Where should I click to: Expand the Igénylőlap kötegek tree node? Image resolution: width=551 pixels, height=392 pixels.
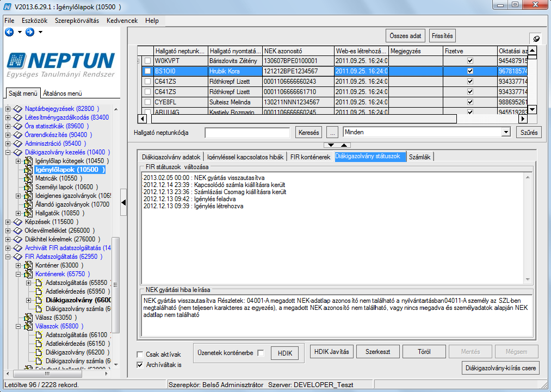point(18,161)
